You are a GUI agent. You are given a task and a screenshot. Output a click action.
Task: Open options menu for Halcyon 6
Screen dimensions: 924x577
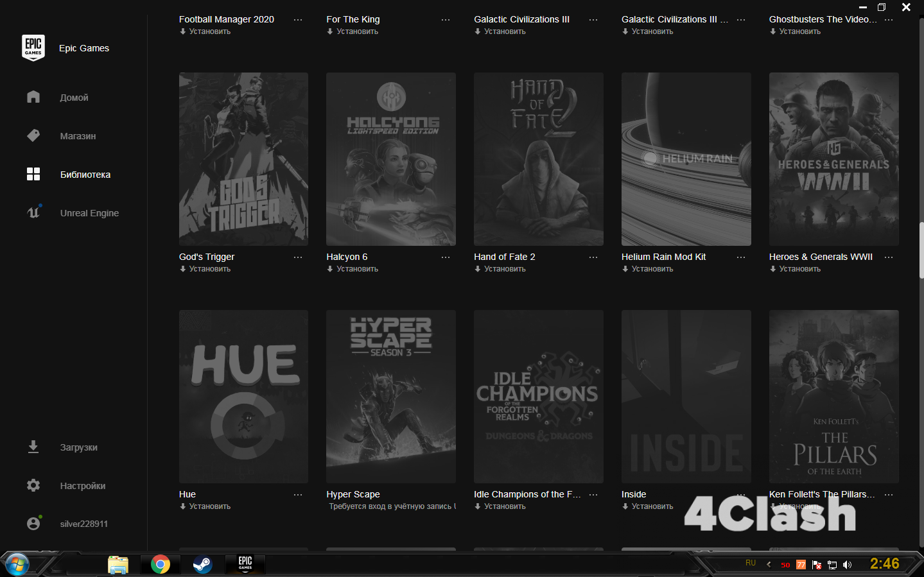pyautogui.click(x=446, y=257)
